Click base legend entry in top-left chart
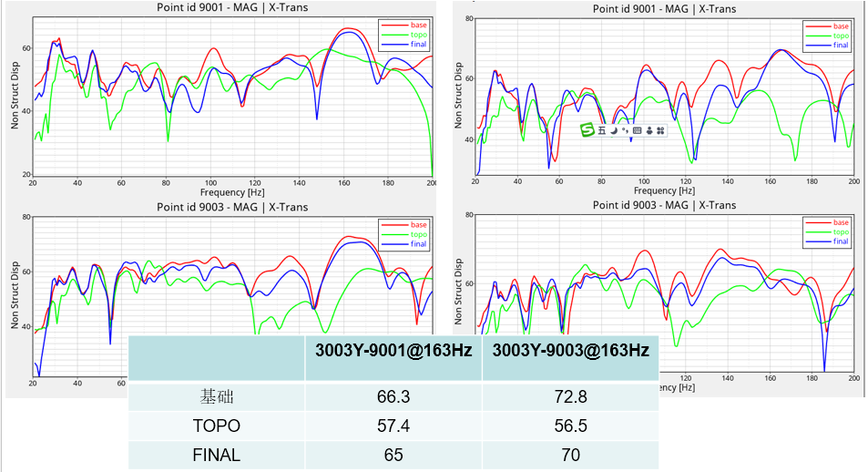 [x=404, y=25]
